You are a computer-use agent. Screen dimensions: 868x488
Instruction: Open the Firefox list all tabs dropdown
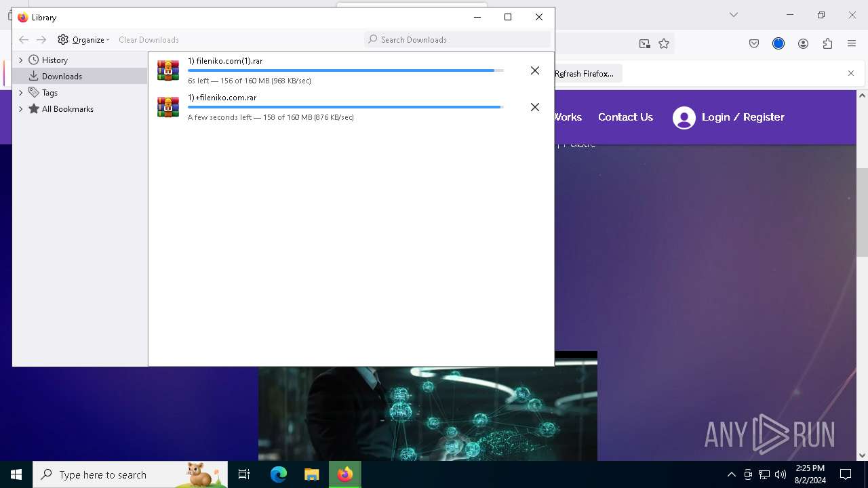point(733,15)
